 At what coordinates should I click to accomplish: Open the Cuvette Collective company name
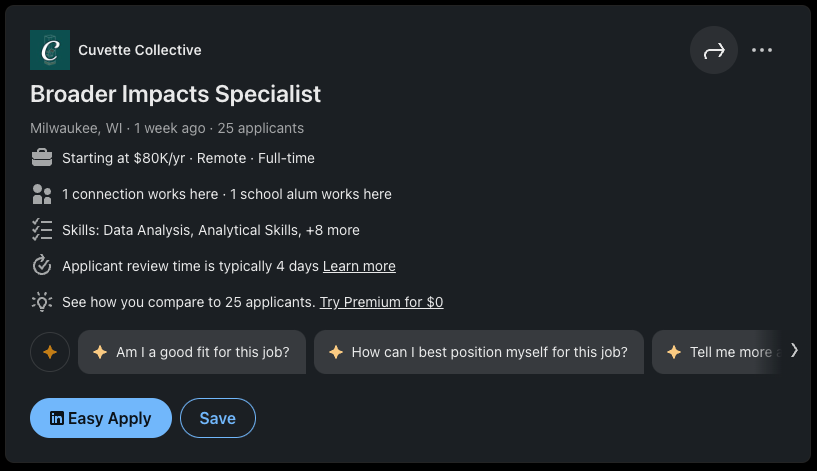(x=140, y=50)
